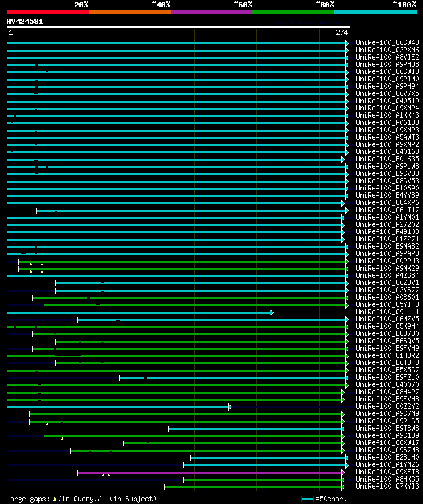Click the UniRef100_B4YYB9 label

click(x=387, y=195)
